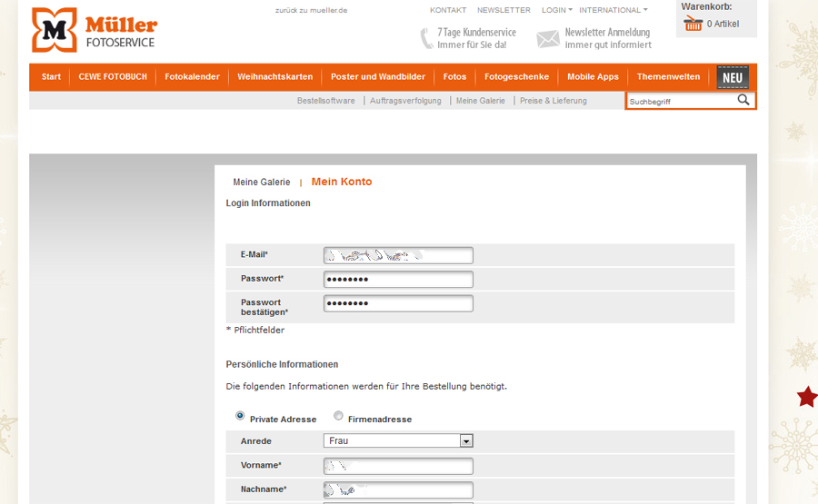Focus the Suchbegriff search field
The width and height of the screenshot is (818, 504).
coord(682,101)
